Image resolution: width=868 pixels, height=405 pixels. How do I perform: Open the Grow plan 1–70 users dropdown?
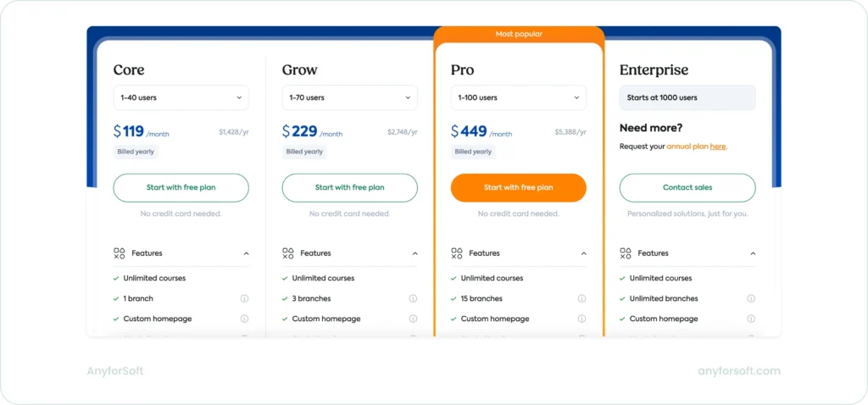tap(349, 97)
